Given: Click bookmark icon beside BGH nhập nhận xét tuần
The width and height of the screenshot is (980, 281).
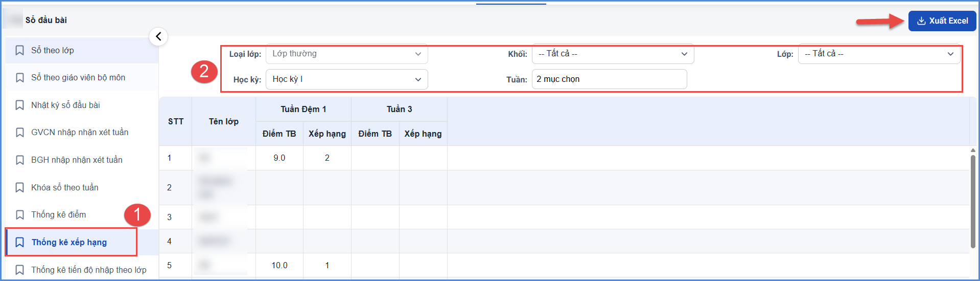Looking at the screenshot, I should (20, 160).
